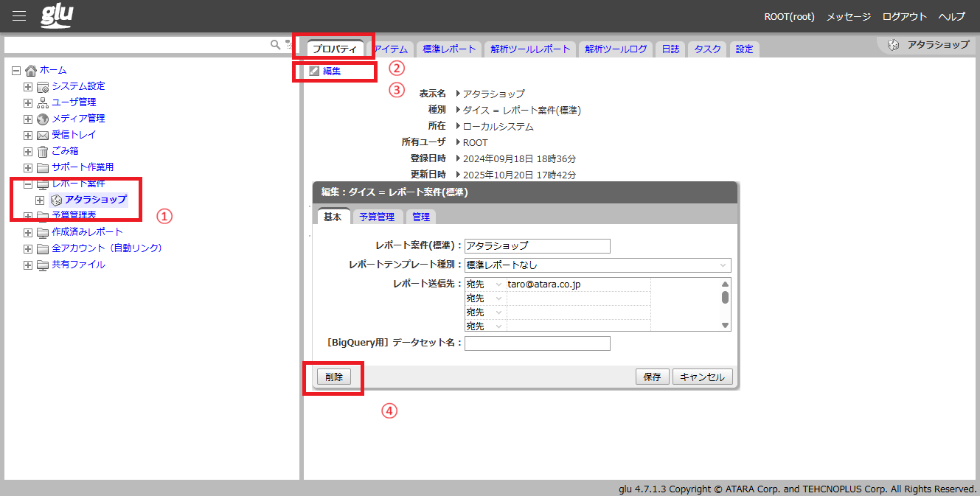The image size is (980, 496).
Task: Switch to the プロパティ tab
Action: (x=335, y=49)
